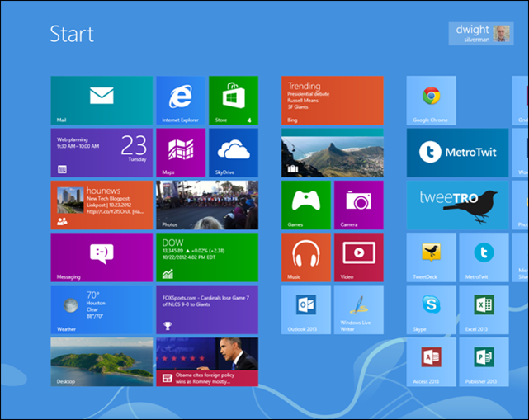
Task: Open the DOW finance tile
Action: pos(207,257)
